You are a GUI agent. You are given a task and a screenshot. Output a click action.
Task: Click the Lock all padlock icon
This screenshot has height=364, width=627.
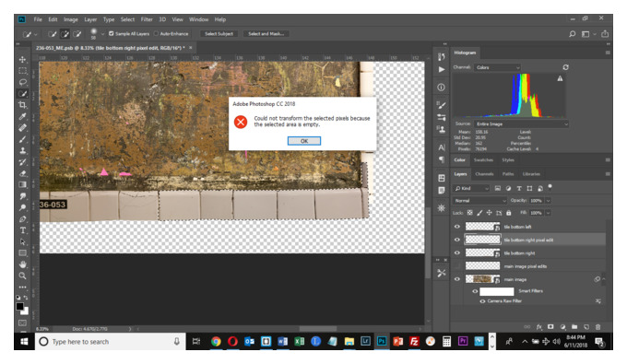point(509,213)
